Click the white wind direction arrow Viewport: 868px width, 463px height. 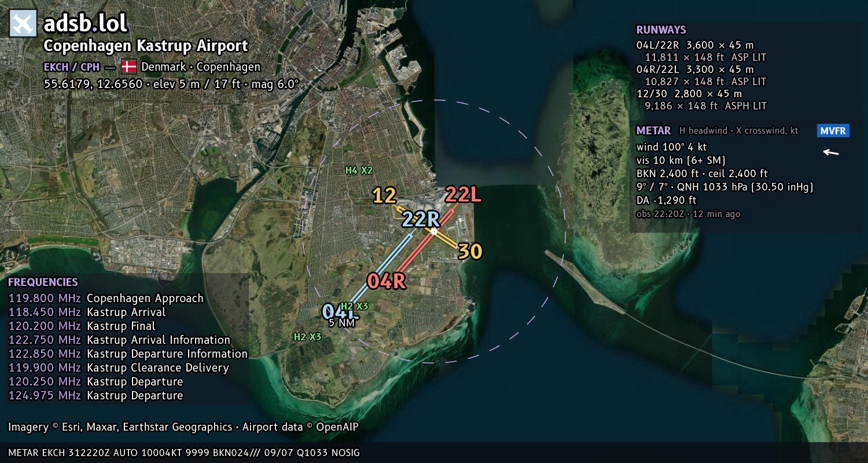[x=831, y=153]
